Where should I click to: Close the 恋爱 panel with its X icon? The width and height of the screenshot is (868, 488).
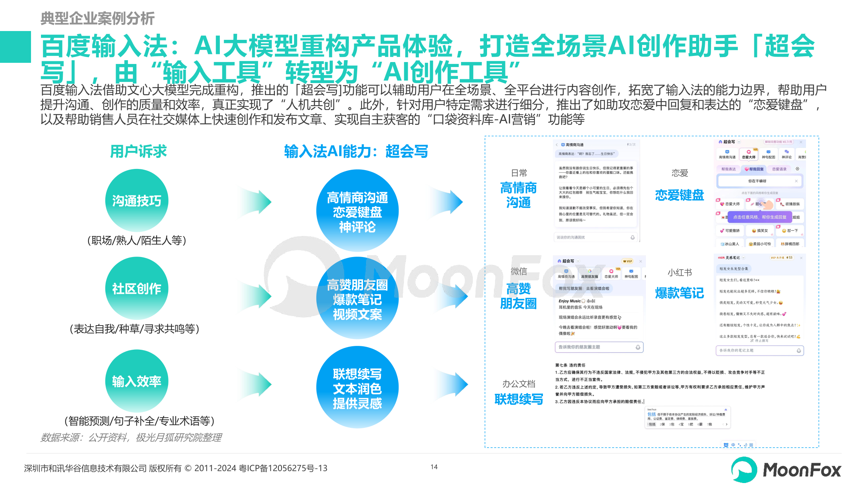click(801, 142)
